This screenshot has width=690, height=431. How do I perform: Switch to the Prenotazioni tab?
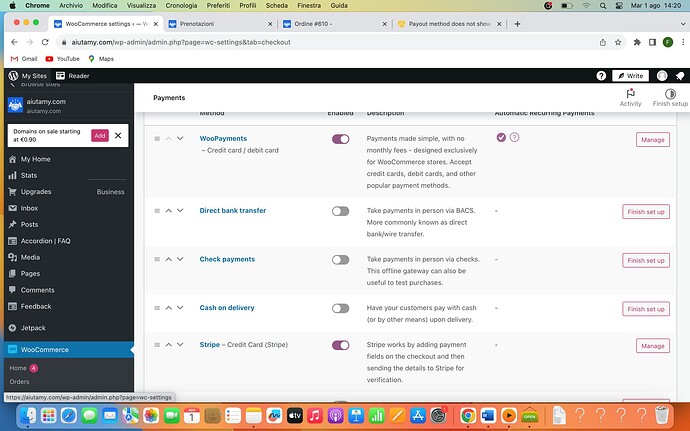220,24
